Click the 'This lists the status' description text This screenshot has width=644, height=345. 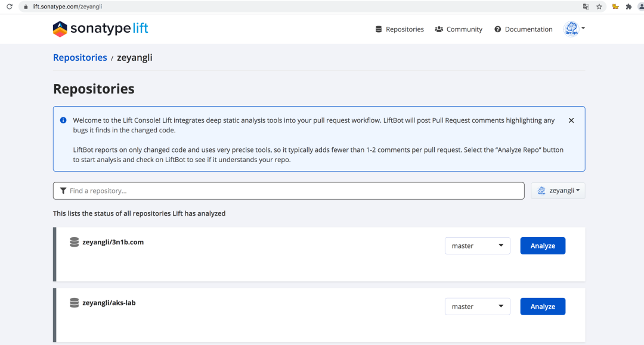tap(139, 213)
